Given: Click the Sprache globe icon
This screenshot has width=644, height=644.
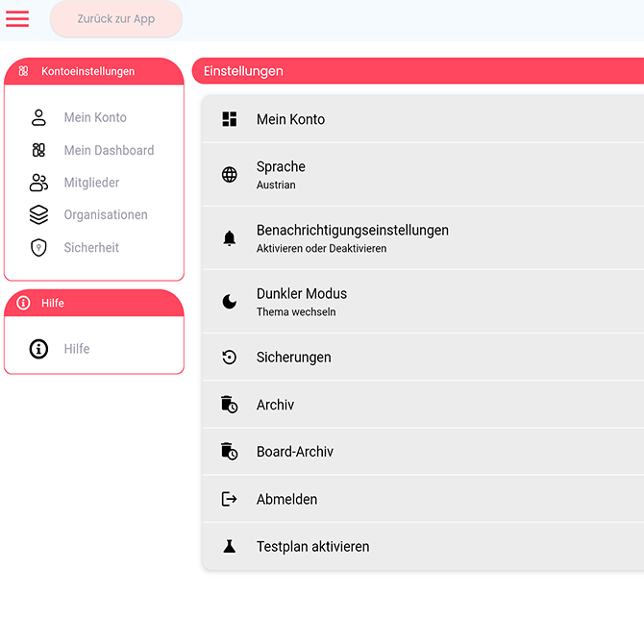Looking at the screenshot, I should (x=230, y=175).
